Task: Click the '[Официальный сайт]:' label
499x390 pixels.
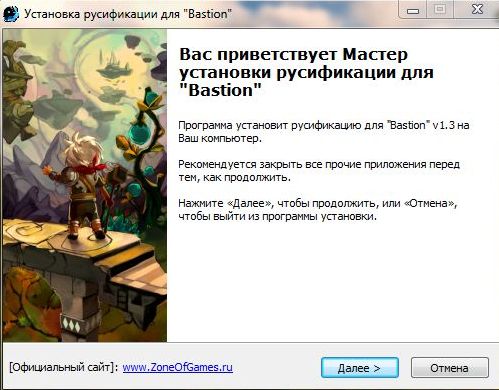Action: 64,367
